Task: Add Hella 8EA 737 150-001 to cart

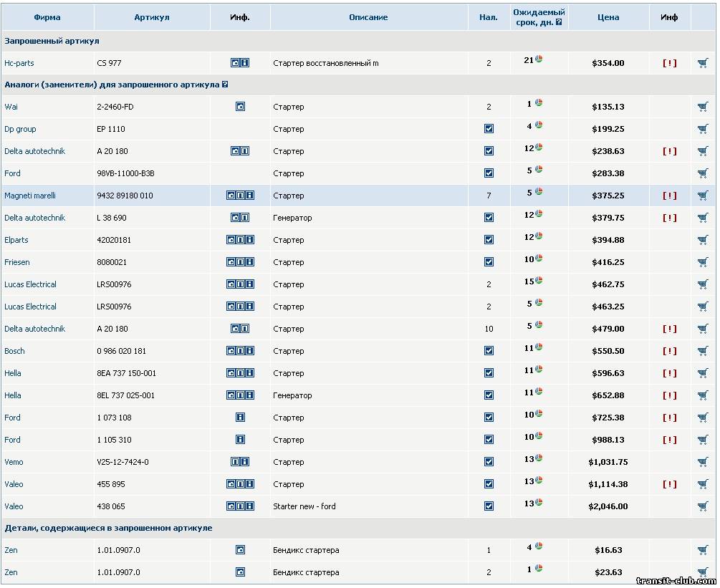Action: pos(703,373)
